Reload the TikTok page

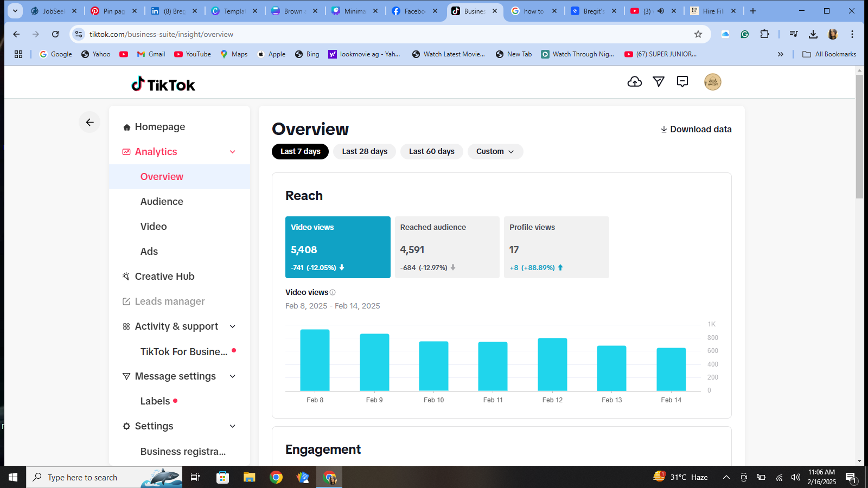click(x=55, y=34)
